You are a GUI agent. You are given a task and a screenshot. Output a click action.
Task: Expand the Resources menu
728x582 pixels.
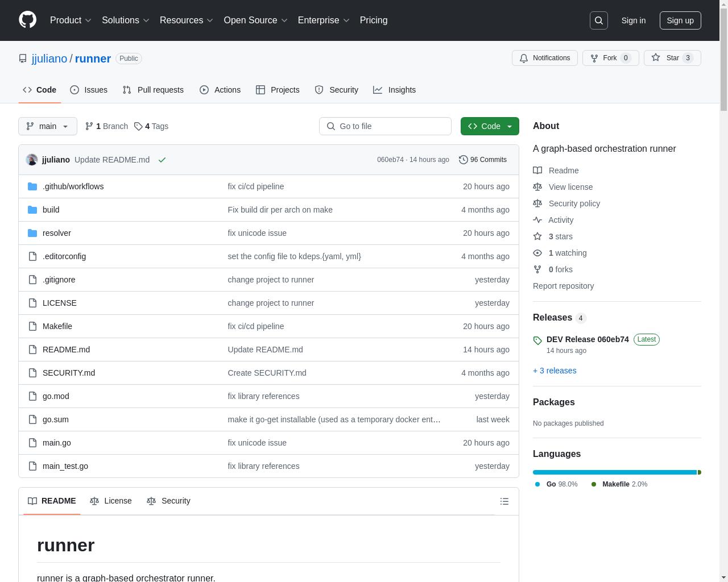tap(187, 20)
